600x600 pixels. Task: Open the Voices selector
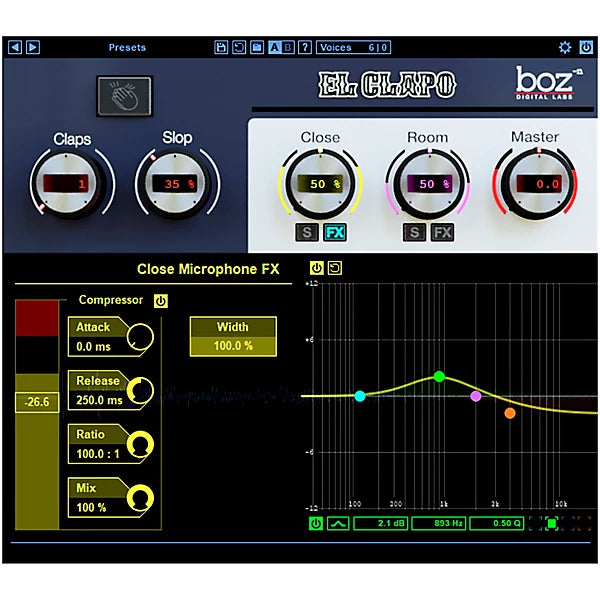coord(353,47)
